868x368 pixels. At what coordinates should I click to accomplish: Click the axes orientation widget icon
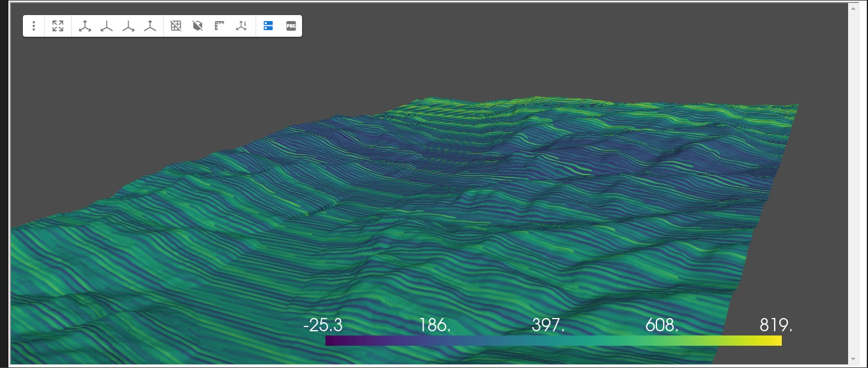click(241, 26)
